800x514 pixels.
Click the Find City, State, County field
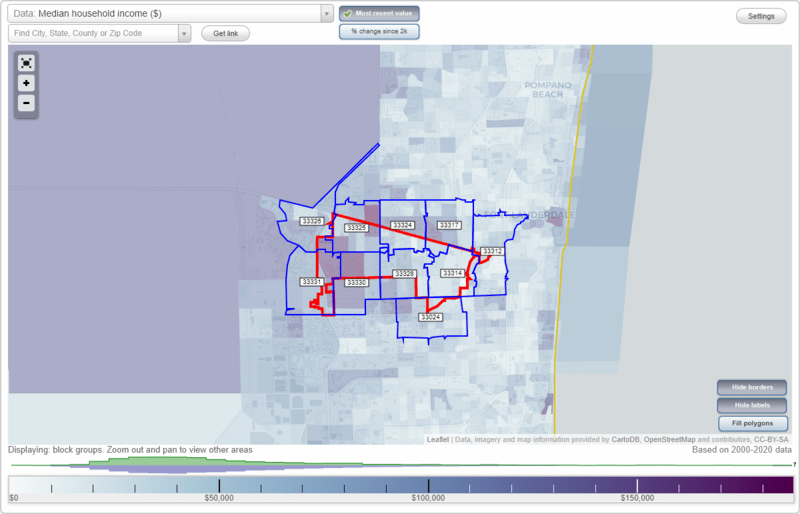(x=93, y=34)
